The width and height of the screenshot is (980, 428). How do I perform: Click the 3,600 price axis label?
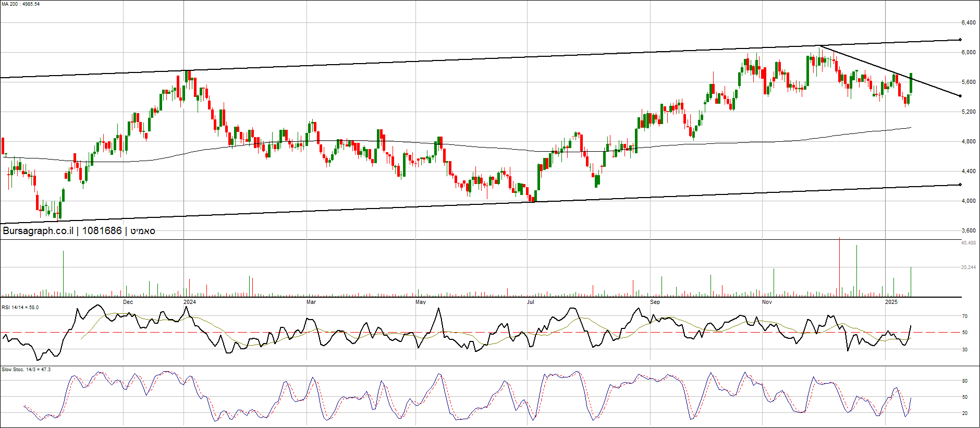[x=968, y=230]
